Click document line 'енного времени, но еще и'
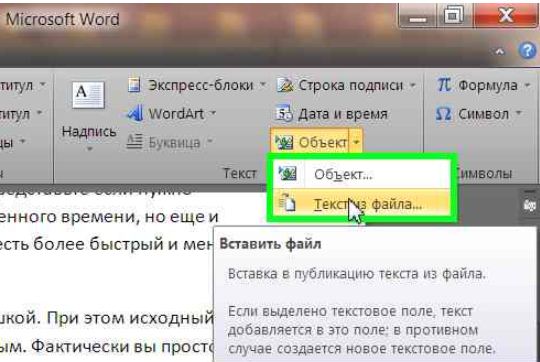 pyautogui.click(x=108, y=217)
